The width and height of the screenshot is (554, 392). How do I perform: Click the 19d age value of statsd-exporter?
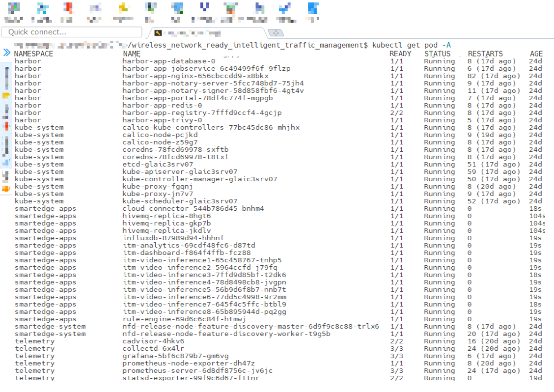point(536,378)
